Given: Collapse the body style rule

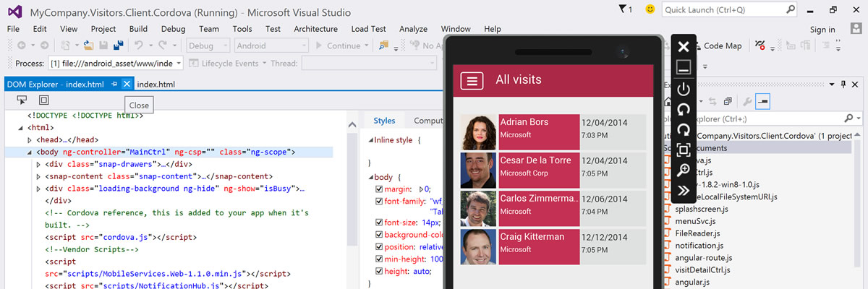Looking at the screenshot, I should (372, 177).
